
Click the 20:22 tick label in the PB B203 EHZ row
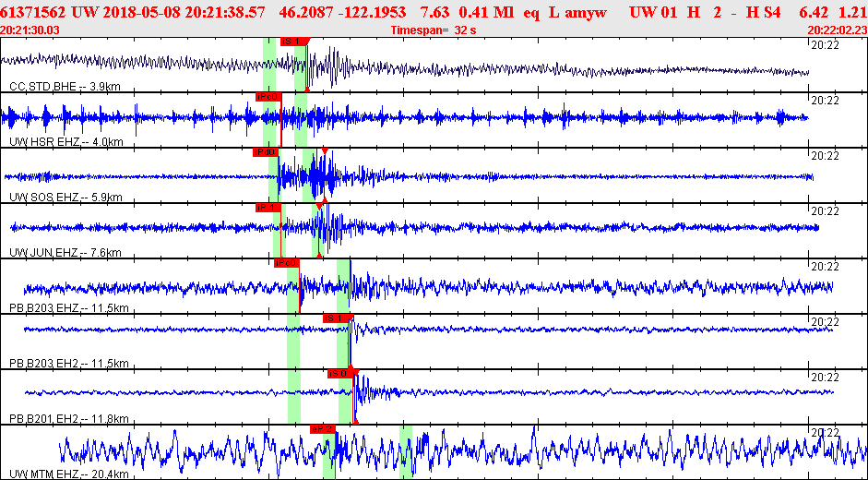[825, 266]
